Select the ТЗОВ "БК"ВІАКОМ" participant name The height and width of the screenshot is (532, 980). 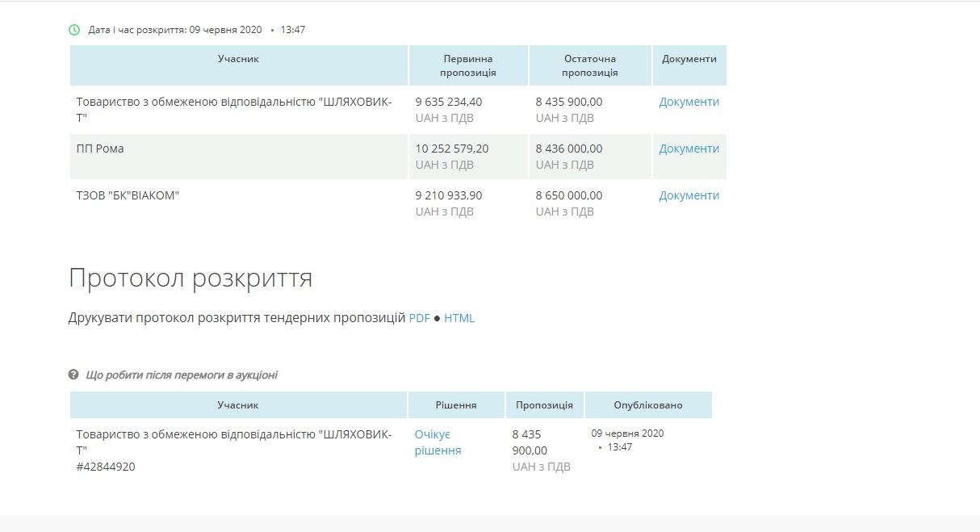[x=128, y=195]
